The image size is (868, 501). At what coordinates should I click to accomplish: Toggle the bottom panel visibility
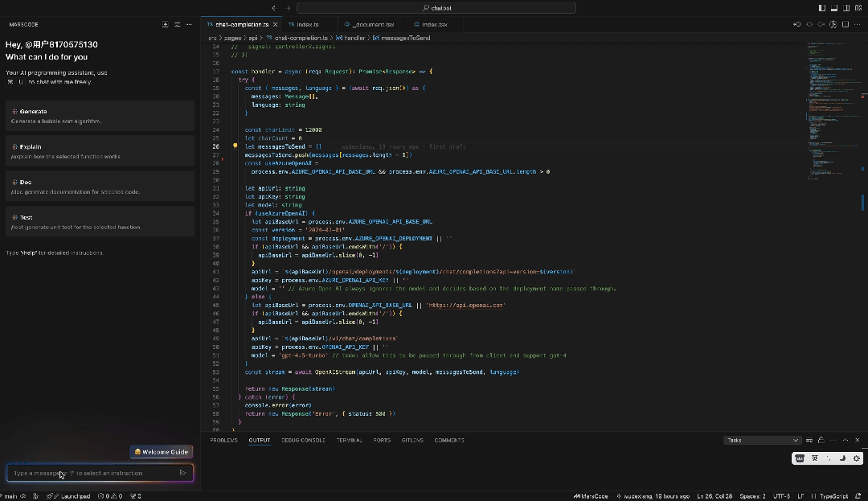833,8
